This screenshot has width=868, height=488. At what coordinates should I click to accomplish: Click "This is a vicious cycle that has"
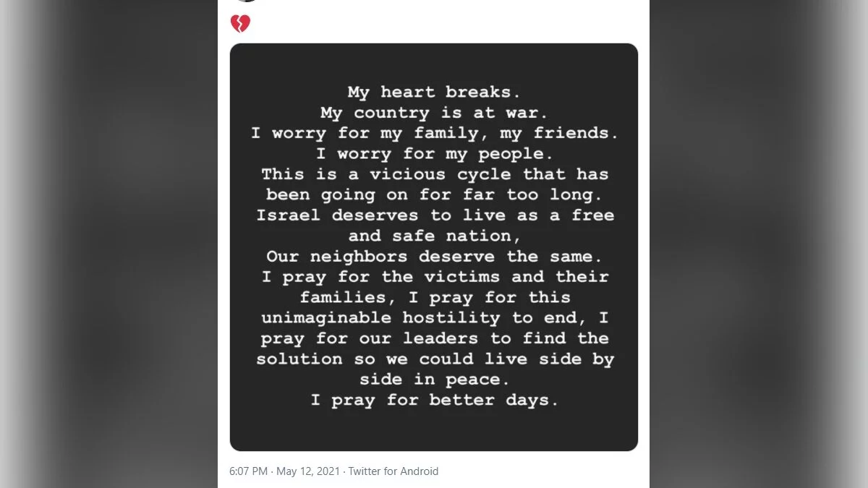coord(435,174)
